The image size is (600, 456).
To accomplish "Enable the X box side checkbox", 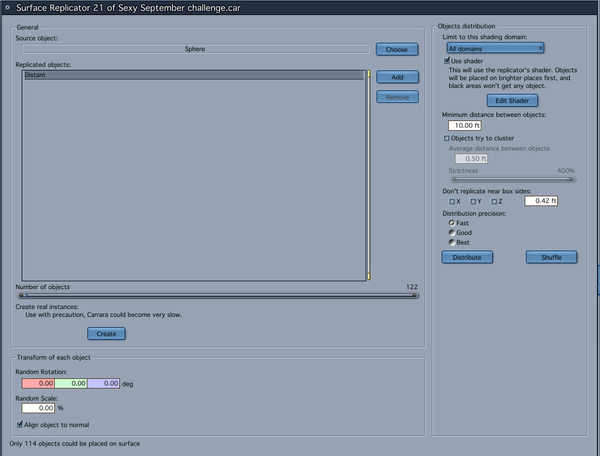I will pyautogui.click(x=452, y=201).
